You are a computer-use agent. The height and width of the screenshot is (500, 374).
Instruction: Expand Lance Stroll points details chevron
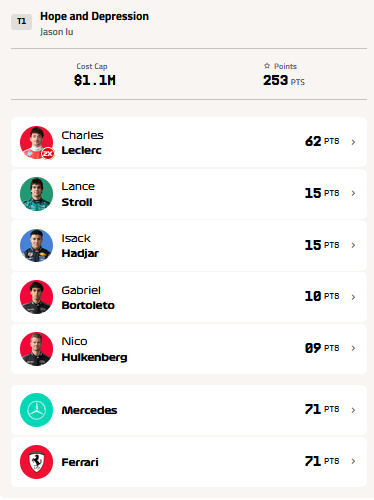[353, 193]
